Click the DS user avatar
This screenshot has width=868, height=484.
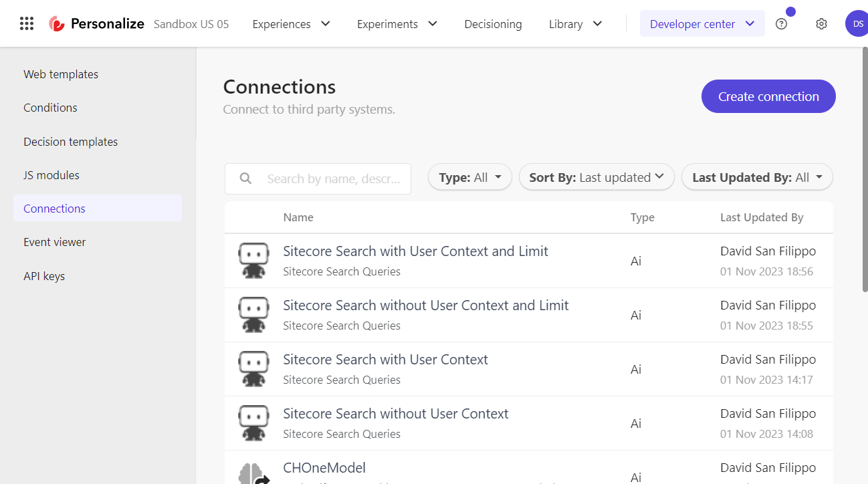857,23
